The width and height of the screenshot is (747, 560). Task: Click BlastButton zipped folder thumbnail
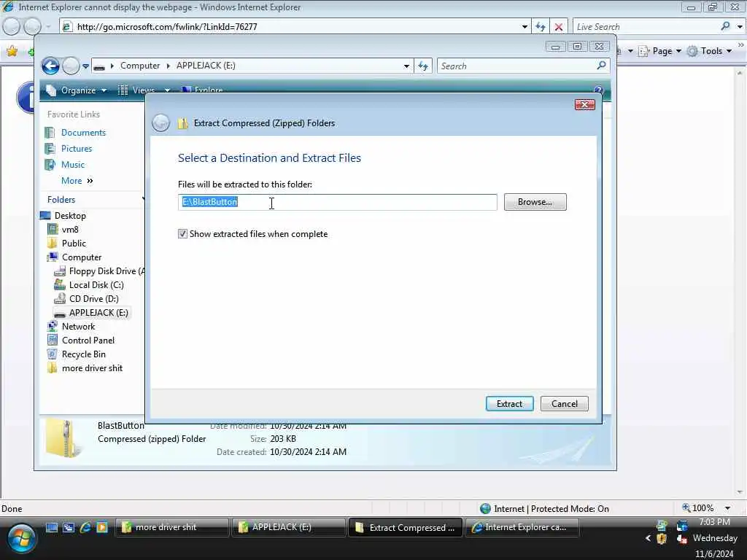coord(63,439)
